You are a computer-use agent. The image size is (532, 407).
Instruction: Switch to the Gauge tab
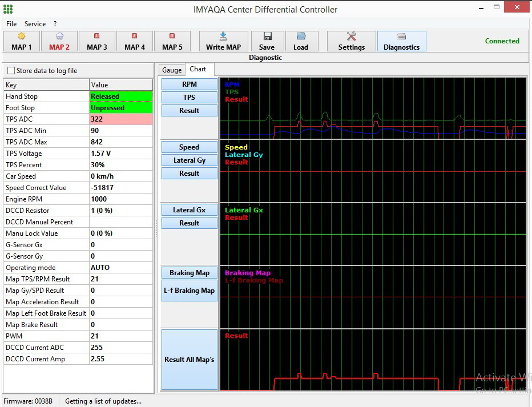point(172,70)
